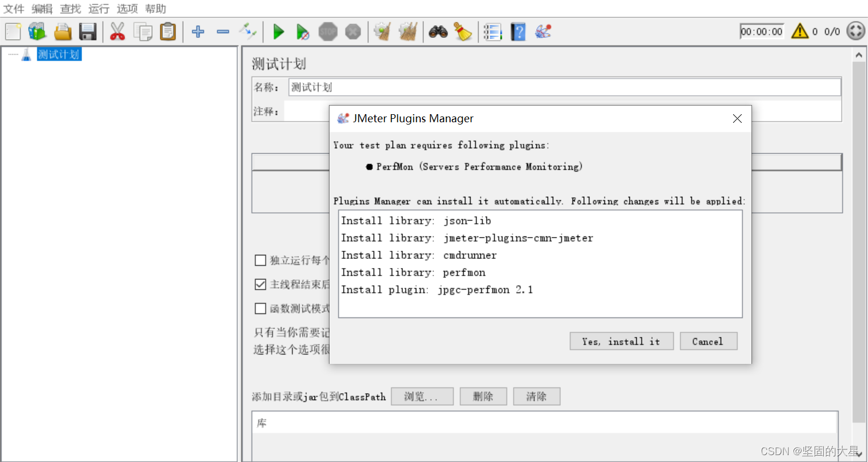Click 'Install library: perfmon' line

(x=413, y=272)
